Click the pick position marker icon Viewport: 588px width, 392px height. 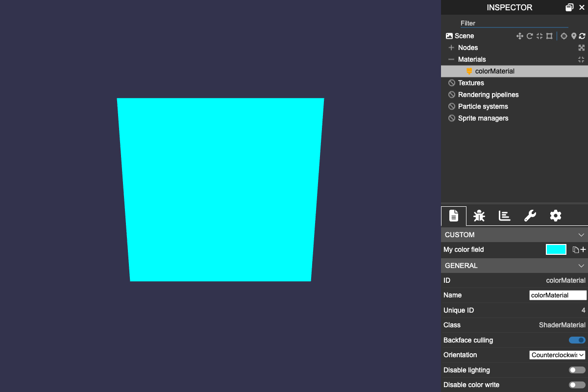[x=573, y=36]
